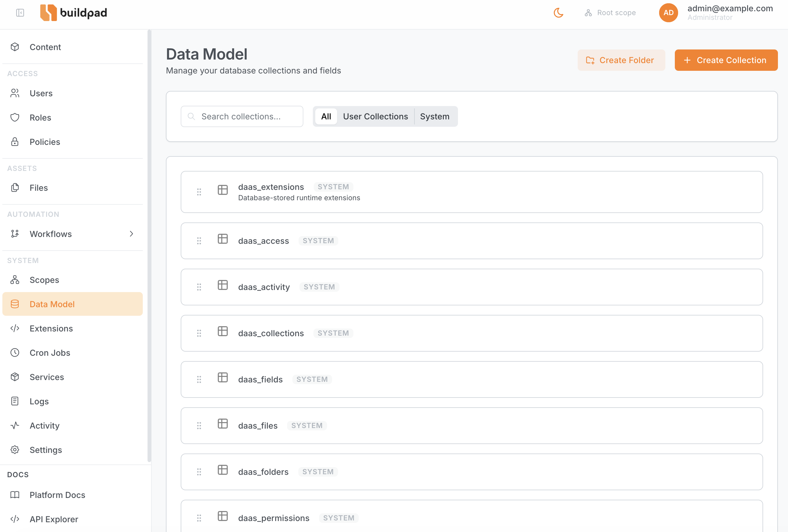This screenshot has width=788, height=532.
Task: Open the daas_permissions collection
Action: coord(472,516)
